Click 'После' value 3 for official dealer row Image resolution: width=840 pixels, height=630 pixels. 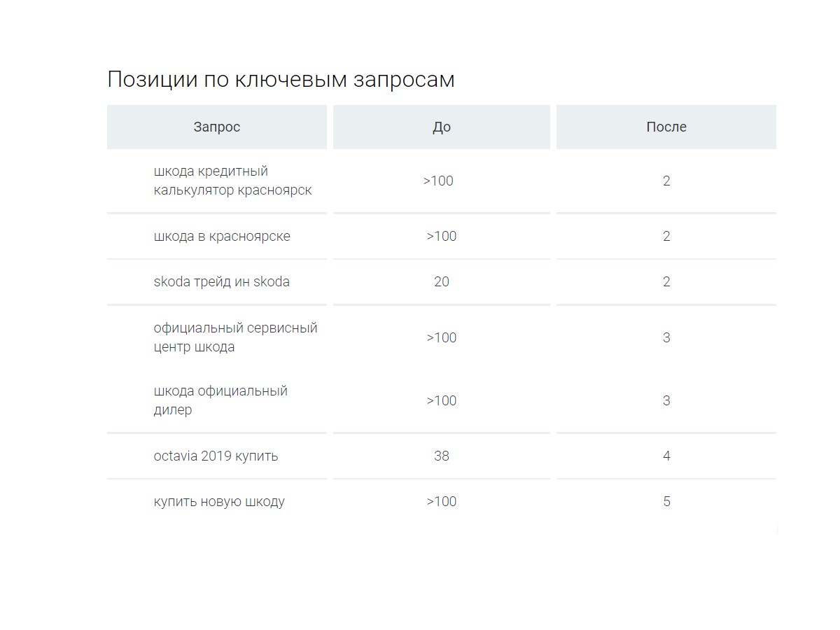tap(666, 400)
